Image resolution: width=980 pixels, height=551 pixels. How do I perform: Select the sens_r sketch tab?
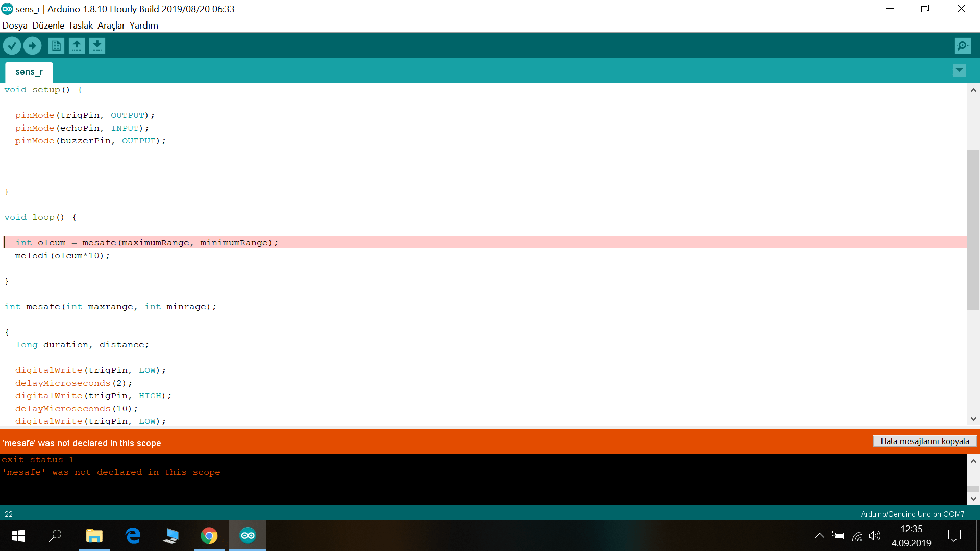click(x=29, y=72)
